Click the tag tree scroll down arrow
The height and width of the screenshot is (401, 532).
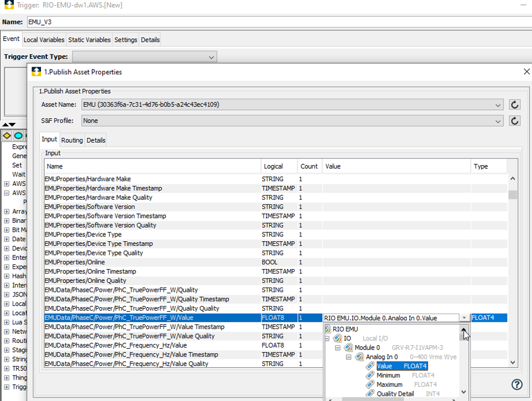pyautogui.click(x=464, y=392)
